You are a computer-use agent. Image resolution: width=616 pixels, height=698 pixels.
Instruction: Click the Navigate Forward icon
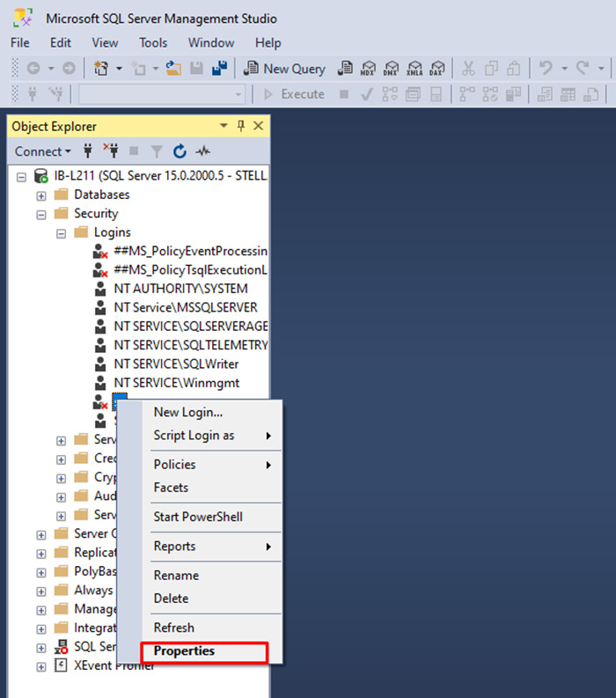point(69,69)
